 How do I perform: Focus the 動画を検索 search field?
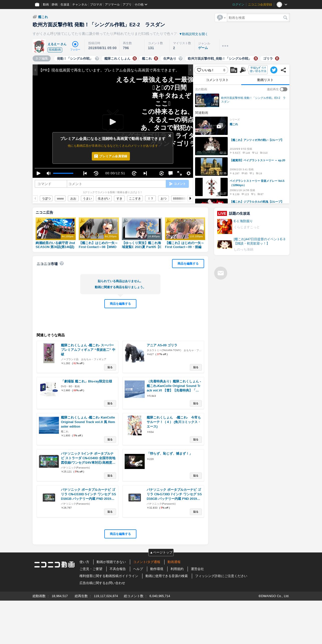click(255, 18)
